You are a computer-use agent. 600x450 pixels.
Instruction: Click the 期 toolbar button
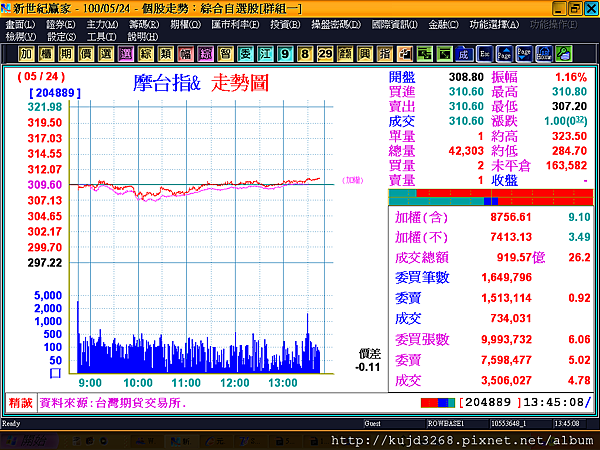point(66,54)
